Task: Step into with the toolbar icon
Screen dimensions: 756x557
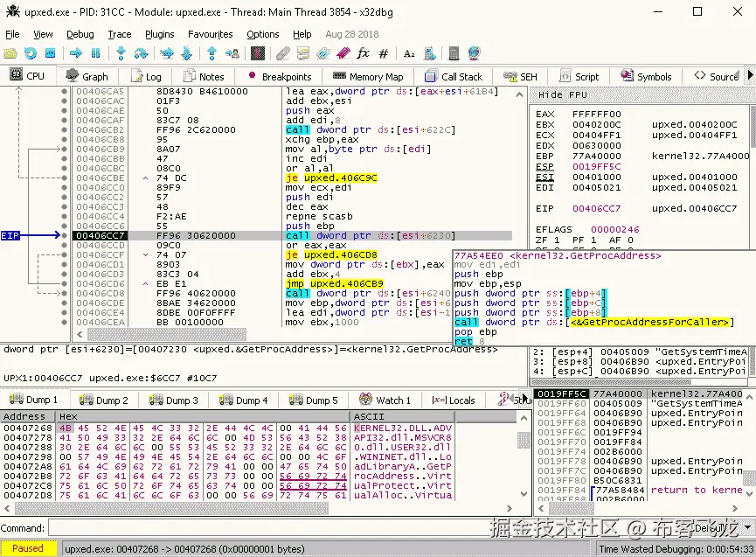Action: pos(121,53)
